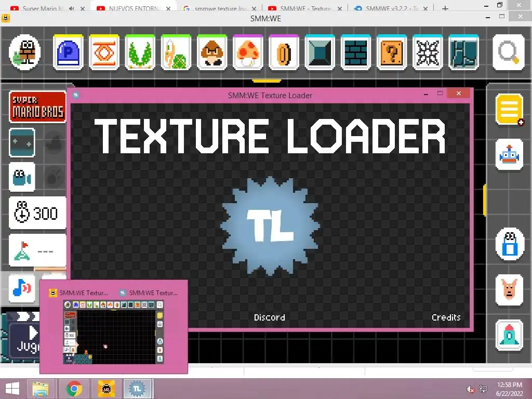Mute the Super Mario tab audio icon
The image size is (532, 399).
tap(71, 8)
